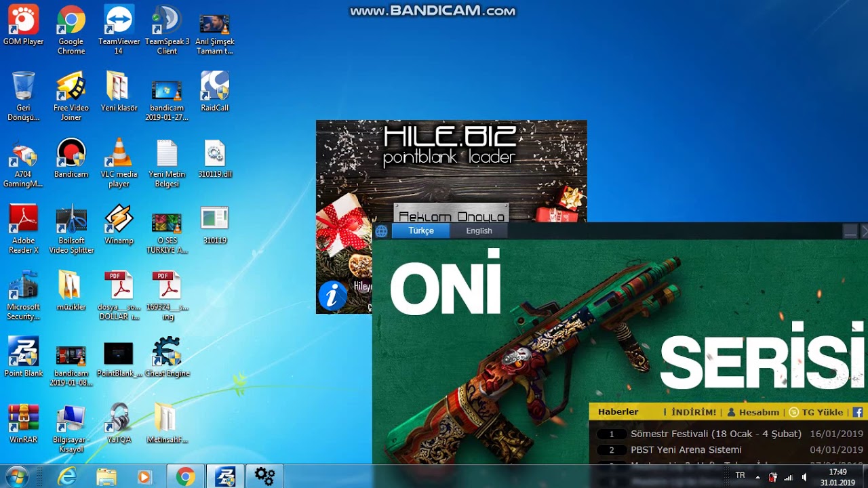
Task: Open Windows Start menu
Action: click(17, 476)
